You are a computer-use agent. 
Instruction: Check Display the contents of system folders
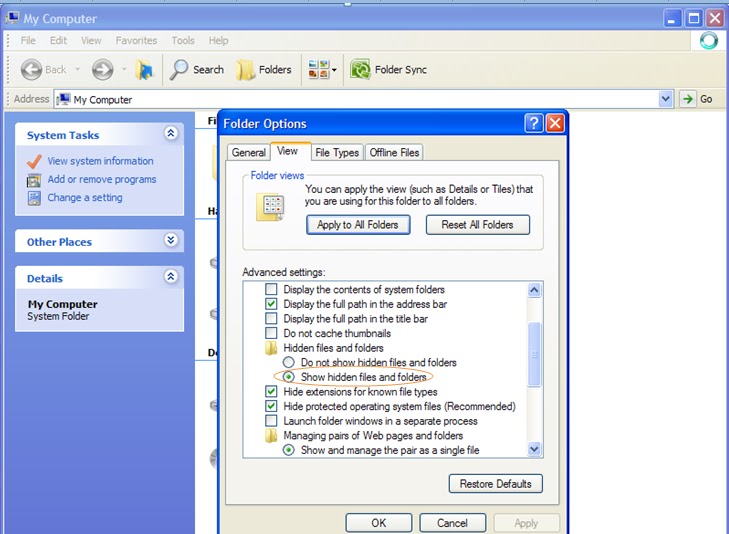pyautogui.click(x=271, y=289)
